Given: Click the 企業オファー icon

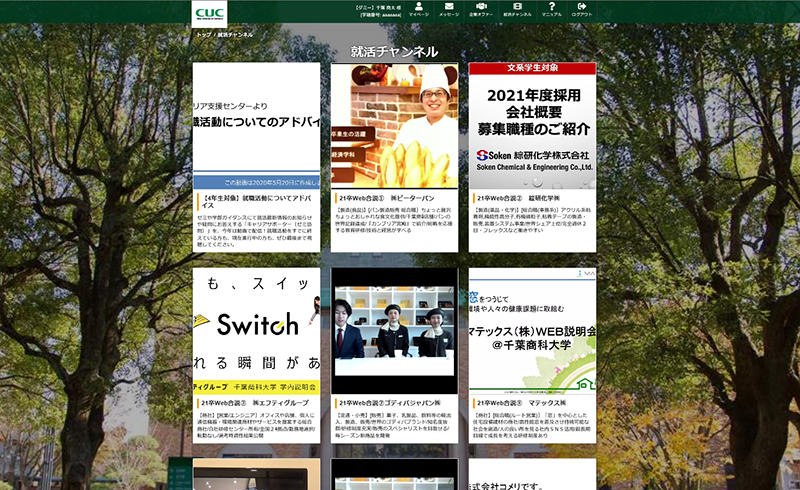Looking at the screenshot, I should (x=482, y=9).
